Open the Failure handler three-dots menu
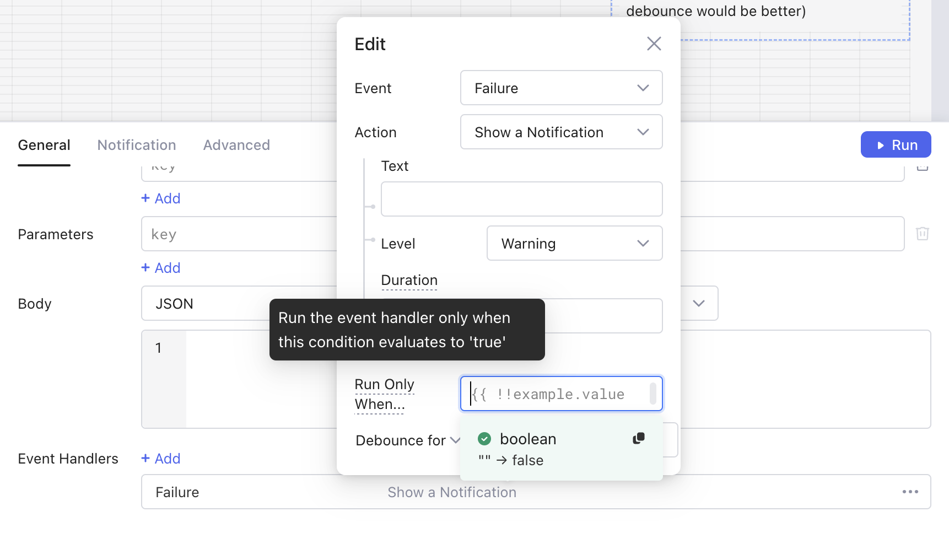This screenshot has width=949, height=560. 910,492
